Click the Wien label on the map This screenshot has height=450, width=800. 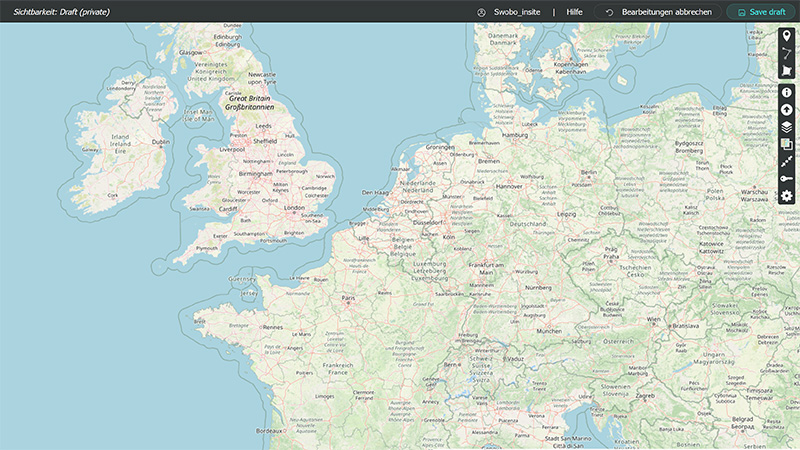[654, 319]
